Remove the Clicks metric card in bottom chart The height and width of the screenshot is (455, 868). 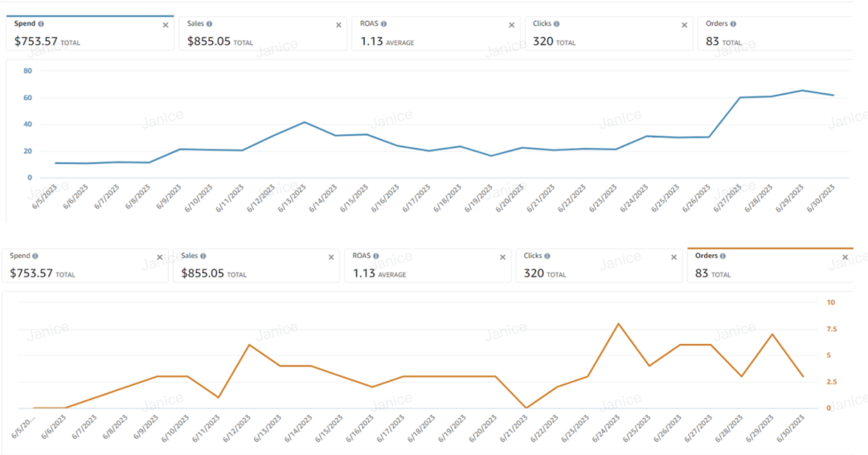click(x=674, y=256)
